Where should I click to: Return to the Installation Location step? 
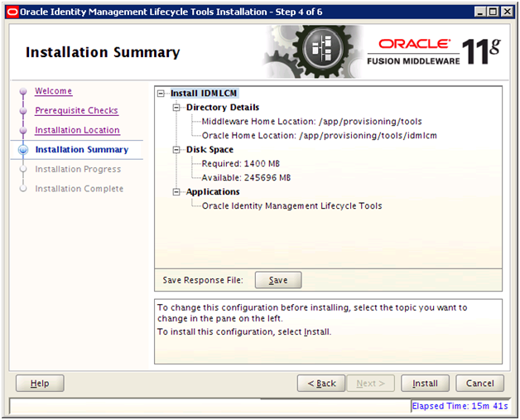click(77, 130)
